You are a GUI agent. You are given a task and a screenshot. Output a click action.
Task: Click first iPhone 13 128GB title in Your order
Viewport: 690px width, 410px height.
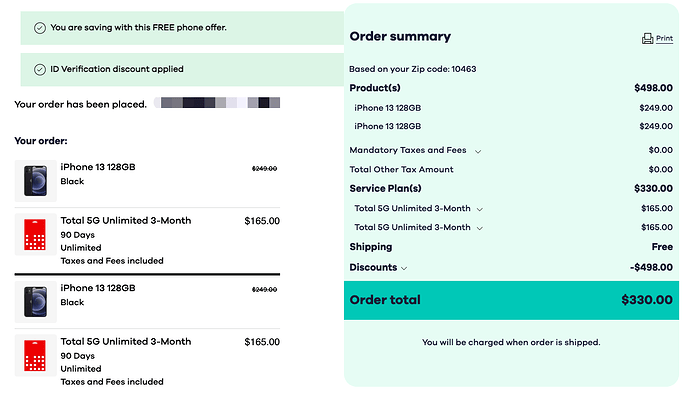click(98, 167)
